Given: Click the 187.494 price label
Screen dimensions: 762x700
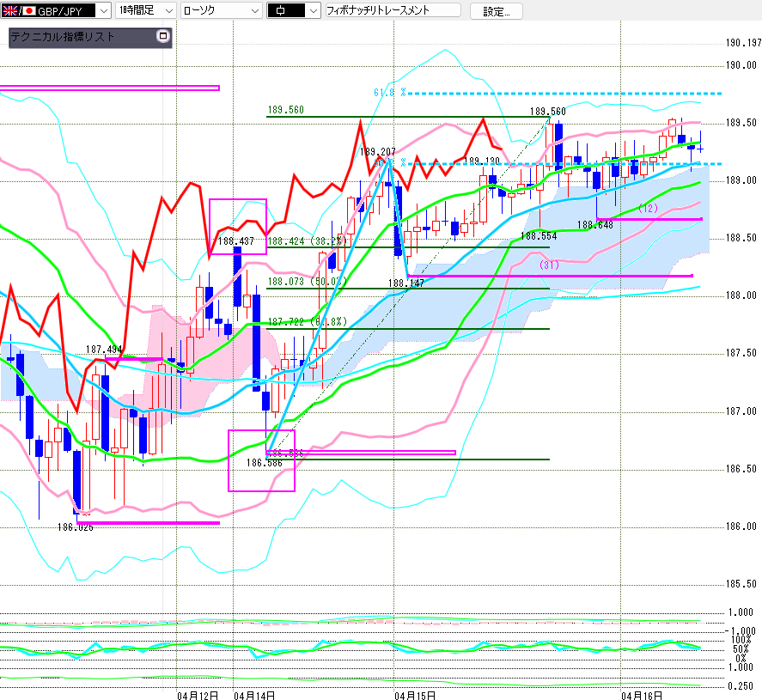Looking at the screenshot, I should (104, 350).
